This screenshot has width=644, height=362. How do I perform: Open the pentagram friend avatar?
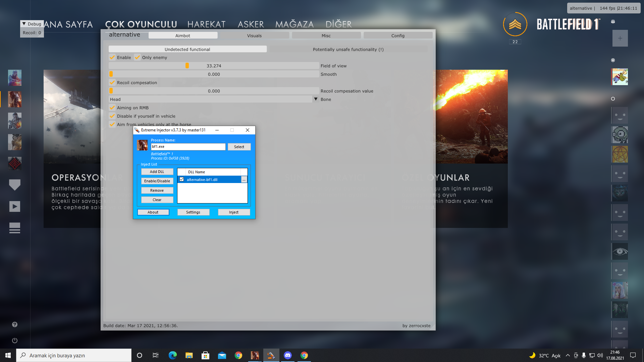(620, 155)
